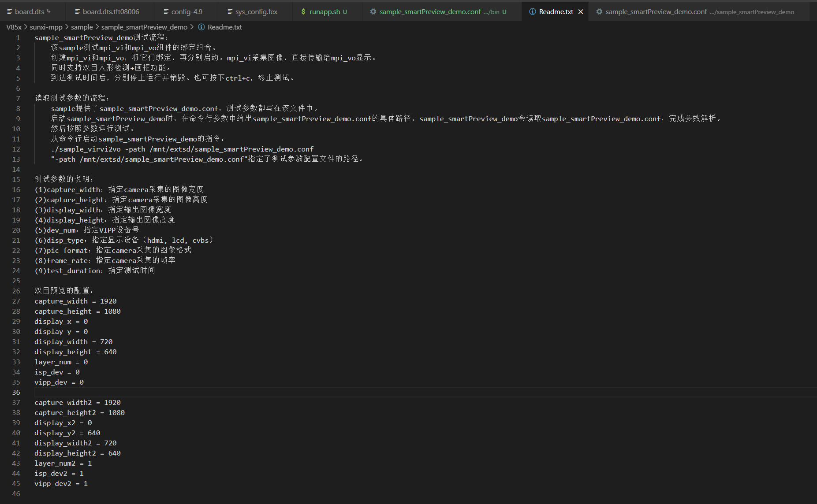Click the board.dts.tft08006 tab file icon
The height and width of the screenshot is (504, 817).
pyautogui.click(x=78, y=12)
